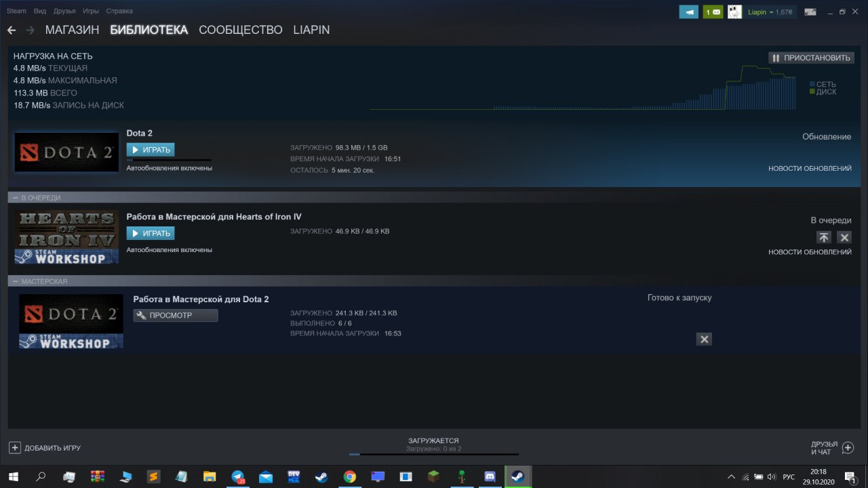
Task: Open Minecraft from the taskbar
Action: 433,476
